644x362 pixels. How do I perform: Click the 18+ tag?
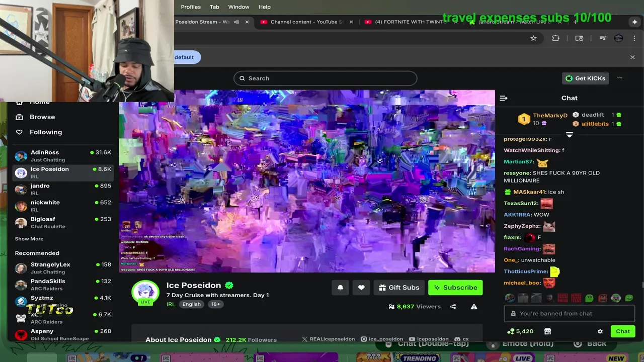215,304
